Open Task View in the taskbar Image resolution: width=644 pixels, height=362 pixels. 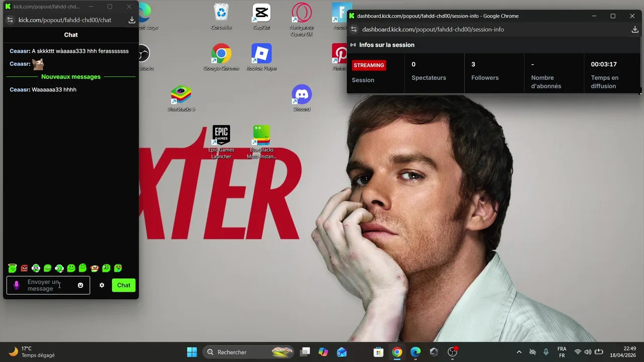(x=305, y=352)
